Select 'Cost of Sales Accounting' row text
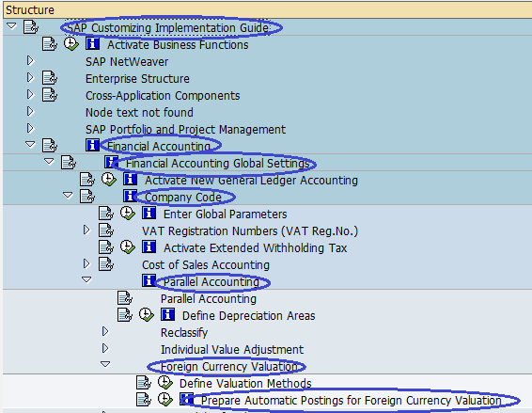The width and height of the screenshot is (532, 413). point(206,265)
